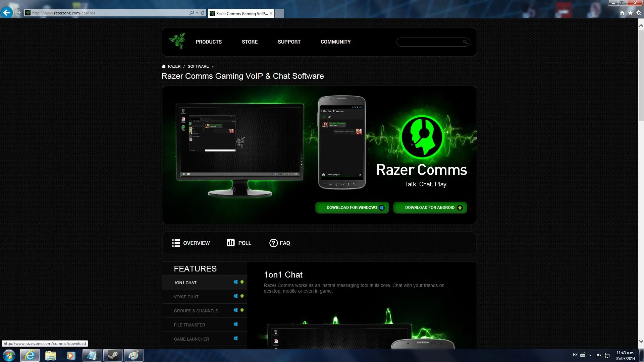Select the Windows icon next to 1ON1 CHAT

click(235, 282)
